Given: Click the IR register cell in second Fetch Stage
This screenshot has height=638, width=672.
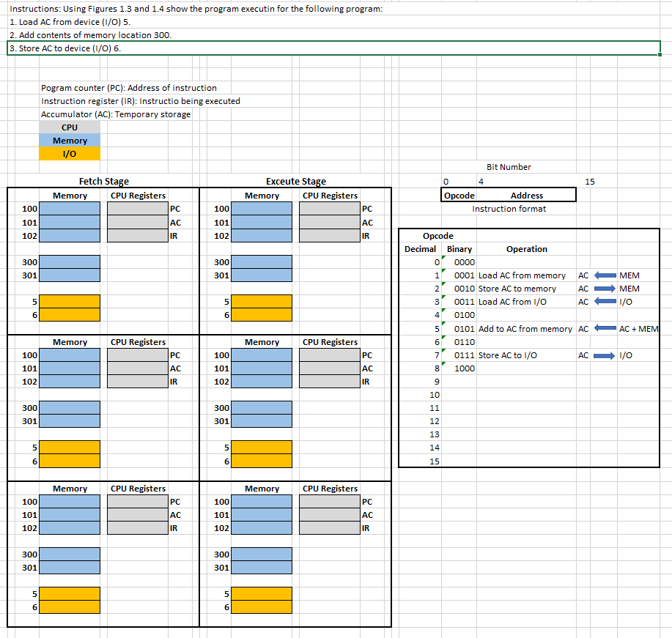Looking at the screenshot, I should 136,382.
